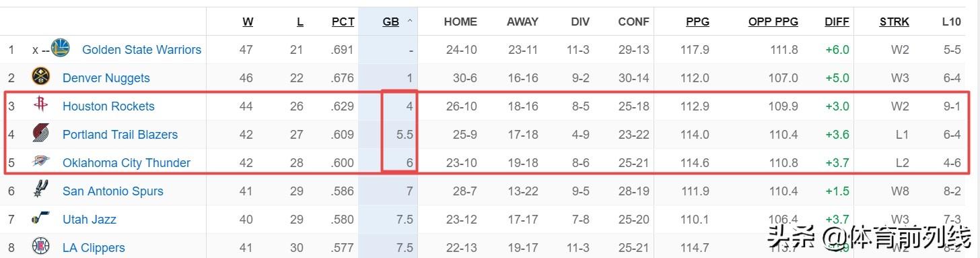Sort table by PCT column header

[x=343, y=22]
